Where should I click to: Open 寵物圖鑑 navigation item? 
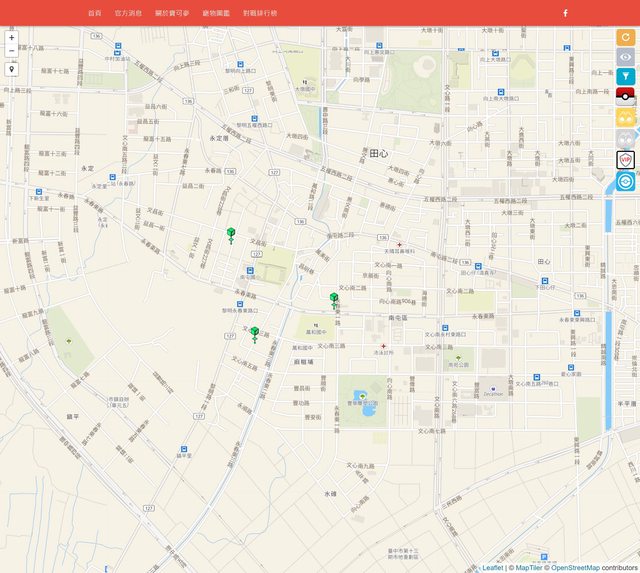pos(215,13)
